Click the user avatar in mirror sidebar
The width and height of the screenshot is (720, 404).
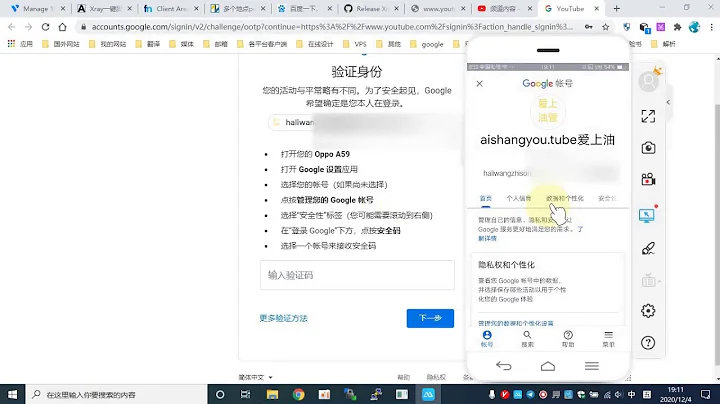coord(649,81)
